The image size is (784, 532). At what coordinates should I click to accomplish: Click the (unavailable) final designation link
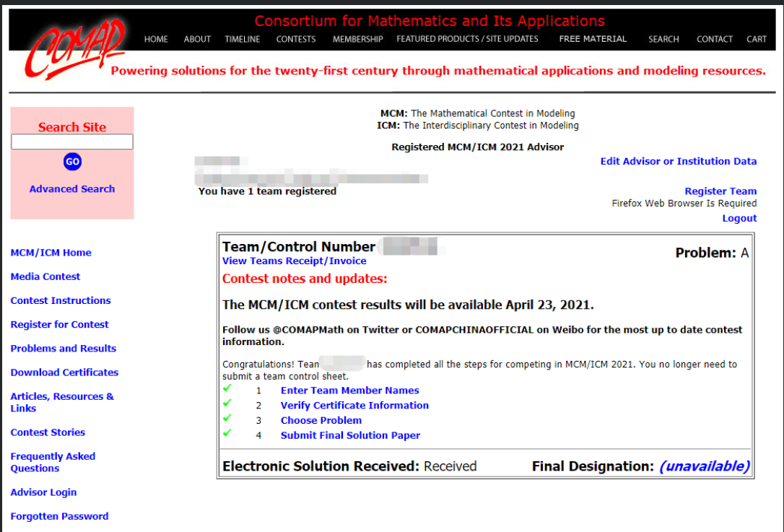pos(705,466)
